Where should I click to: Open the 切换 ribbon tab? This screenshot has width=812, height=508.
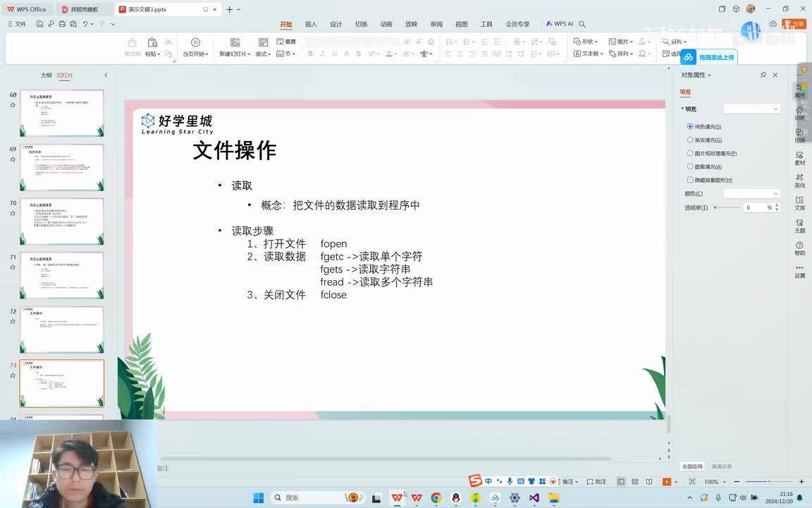(361, 24)
